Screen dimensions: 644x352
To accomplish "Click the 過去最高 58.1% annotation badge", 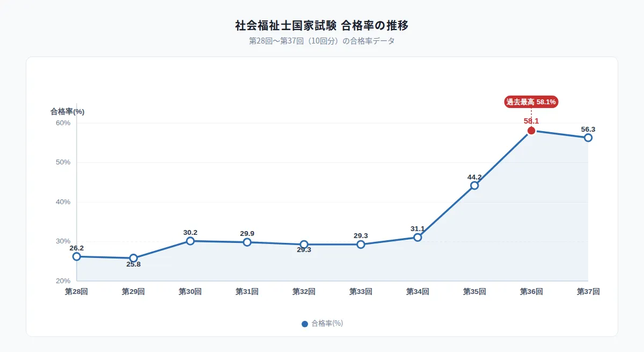I will point(531,102).
